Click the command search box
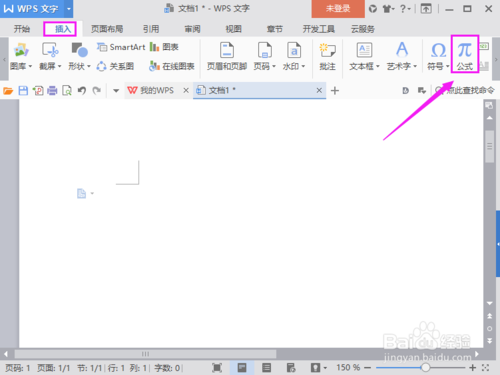Screen dimensions: 500x375 pyautogui.click(x=465, y=90)
